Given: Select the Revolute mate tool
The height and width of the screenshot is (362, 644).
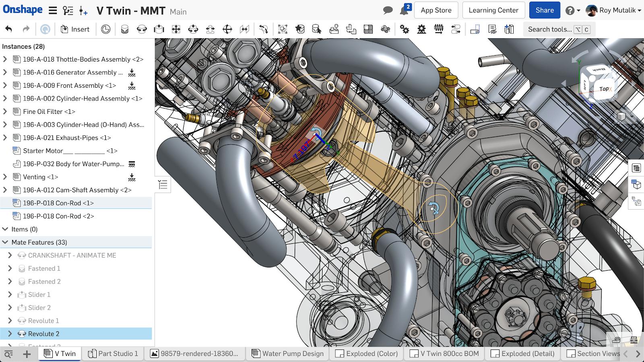Looking at the screenshot, I should tap(142, 29).
